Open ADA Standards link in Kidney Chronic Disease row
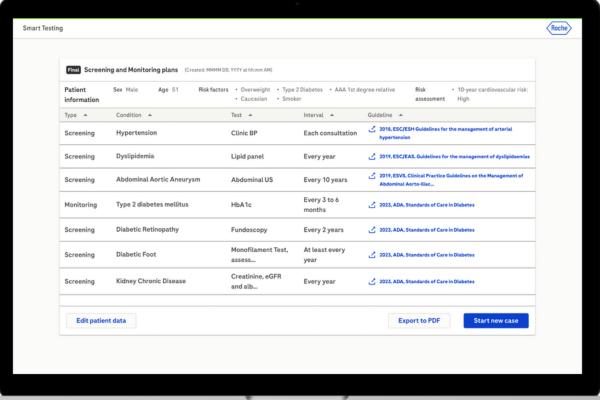 pyautogui.click(x=427, y=281)
